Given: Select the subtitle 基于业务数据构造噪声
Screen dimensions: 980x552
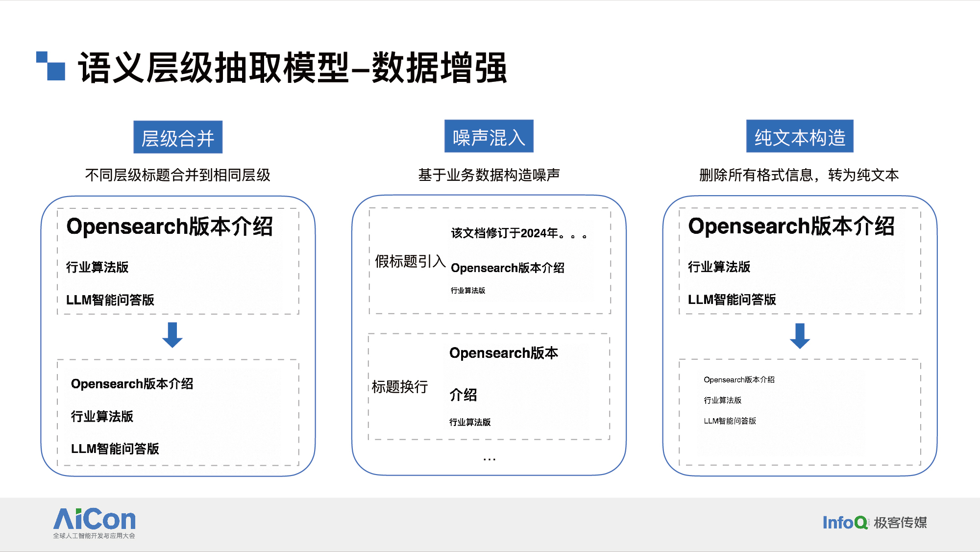Looking at the screenshot, I should (489, 175).
